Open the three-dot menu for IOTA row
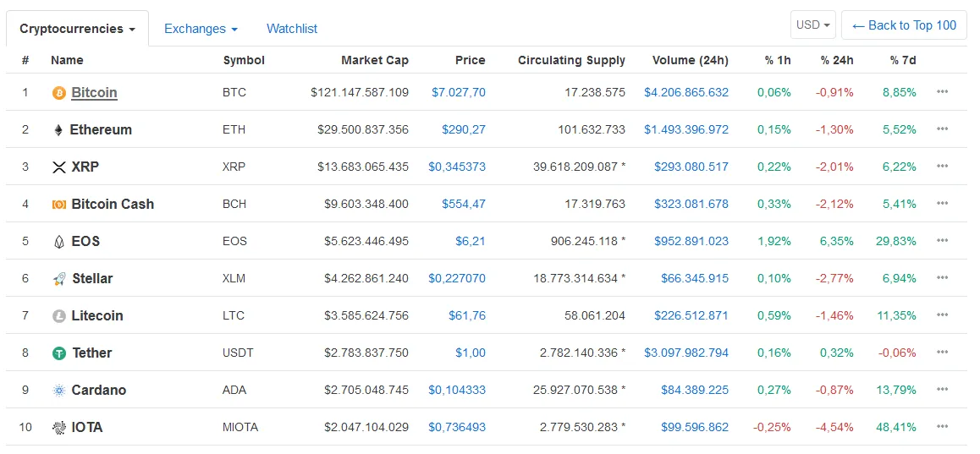980x454 pixels. click(x=943, y=427)
